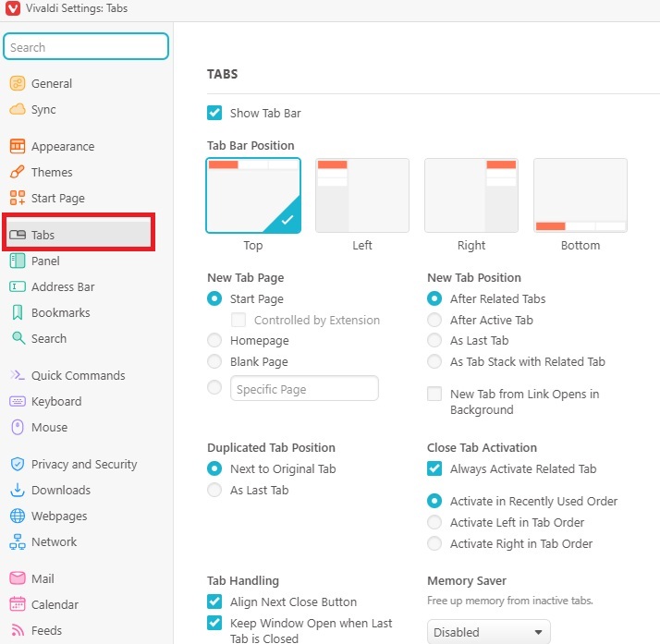The image size is (660, 644).
Task: Toggle Controlled by Extension checkbox
Action: pyautogui.click(x=238, y=320)
